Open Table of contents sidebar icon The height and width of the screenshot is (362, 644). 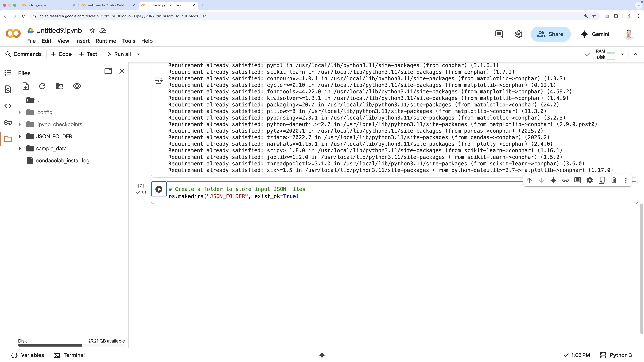coord(8,73)
